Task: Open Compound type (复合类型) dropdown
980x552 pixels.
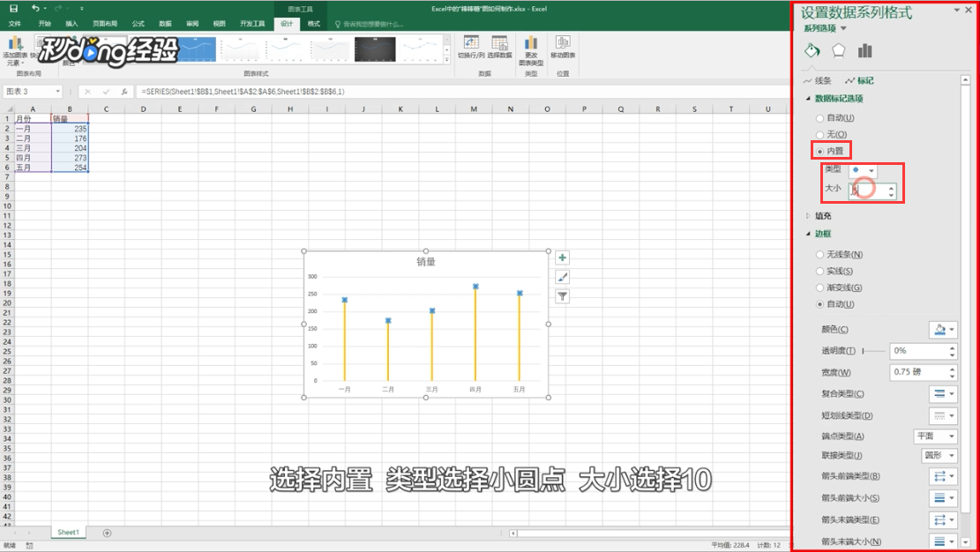Action: 943,394
